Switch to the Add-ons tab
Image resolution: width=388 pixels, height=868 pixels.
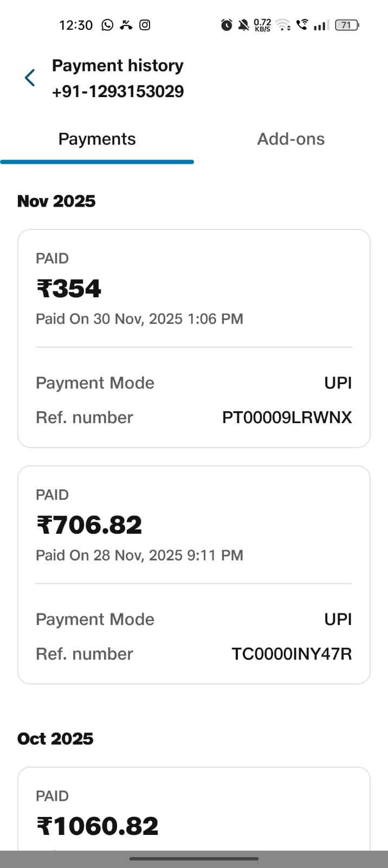click(291, 139)
